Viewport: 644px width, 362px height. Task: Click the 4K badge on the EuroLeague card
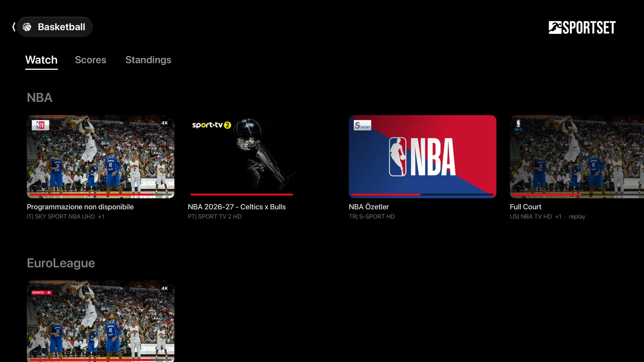[x=165, y=288]
